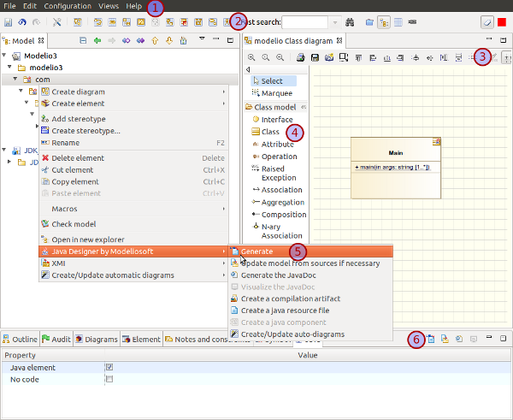
Task: Zoom in on the class diagram
Action: [251, 57]
